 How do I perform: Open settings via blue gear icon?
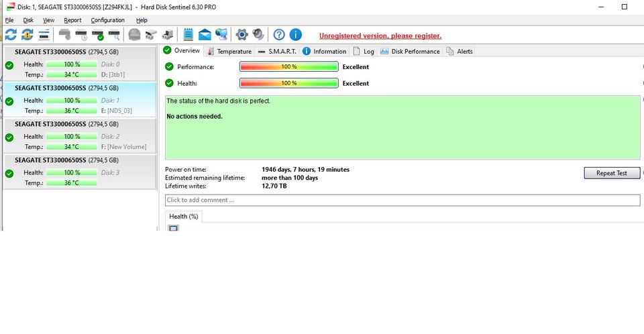[242, 35]
